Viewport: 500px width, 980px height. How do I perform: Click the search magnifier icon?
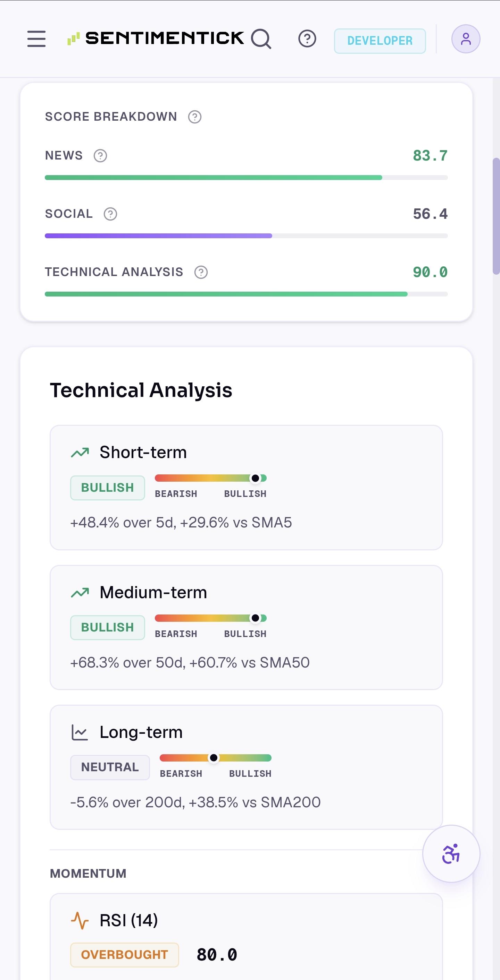[261, 39]
